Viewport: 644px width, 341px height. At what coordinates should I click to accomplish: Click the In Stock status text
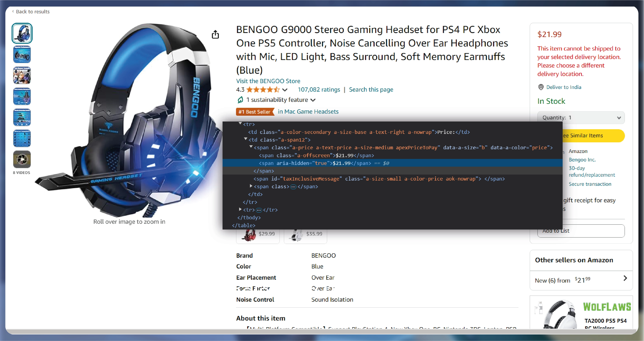(x=551, y=101)
